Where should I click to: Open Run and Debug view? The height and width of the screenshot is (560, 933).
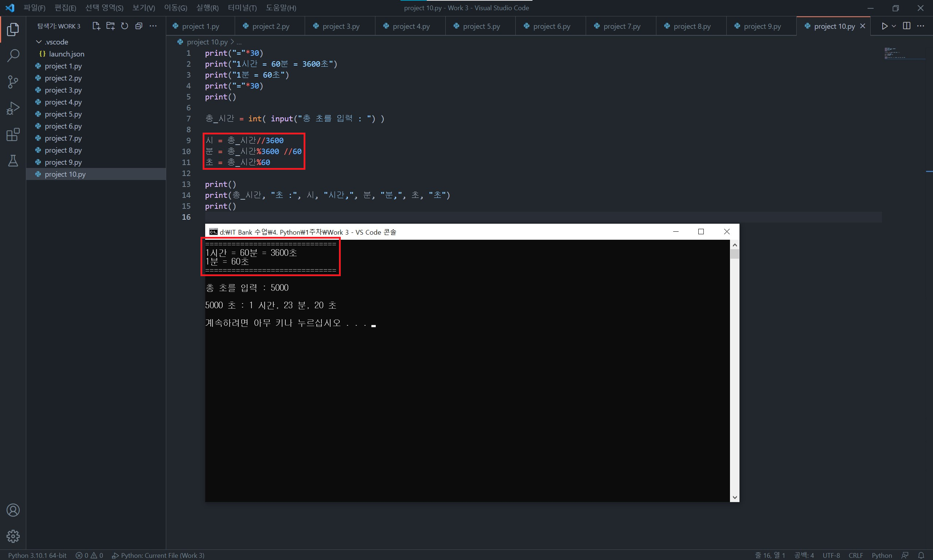pos(13,108)
